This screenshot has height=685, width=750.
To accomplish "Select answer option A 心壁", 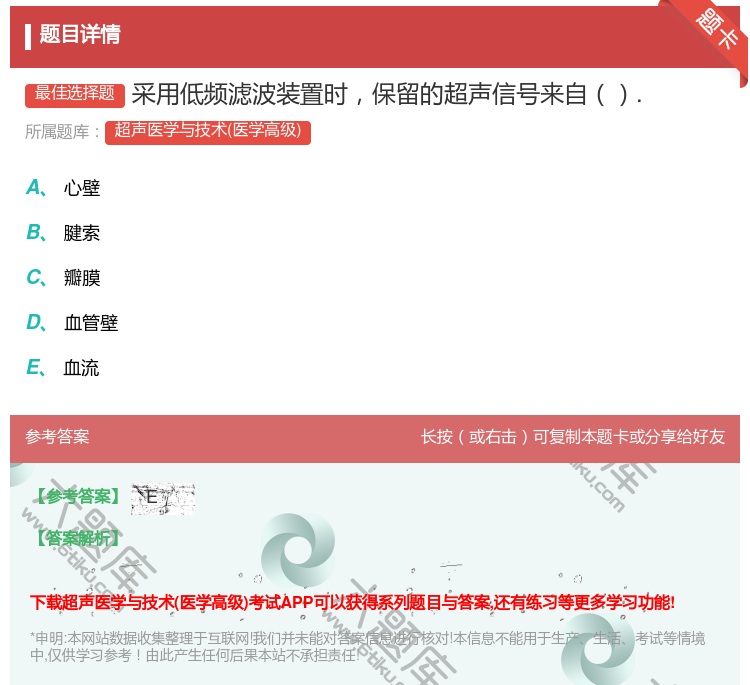I will pos(63,188).
